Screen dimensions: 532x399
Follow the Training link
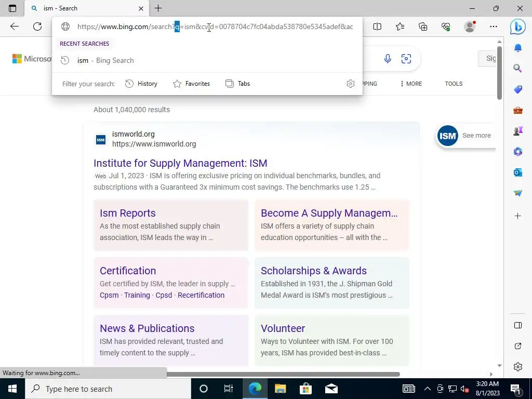(x=137, y=295)
